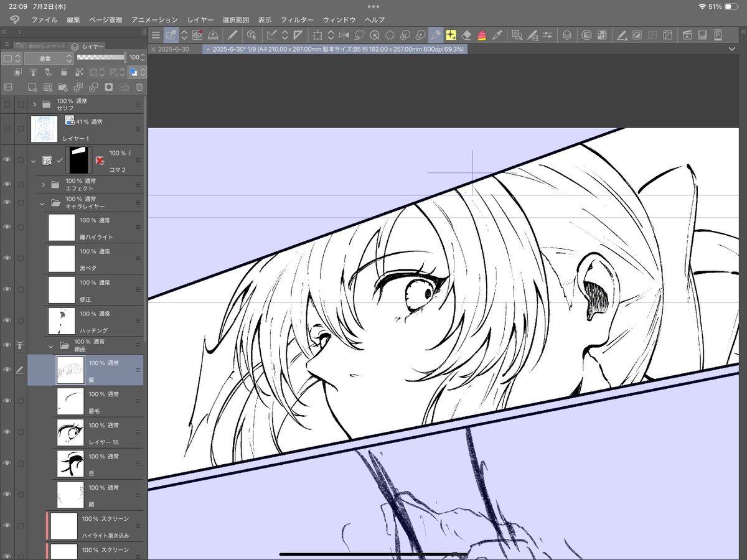Select the highlighted pen tool icon
The image size is (747, 560).
point(436,35)
